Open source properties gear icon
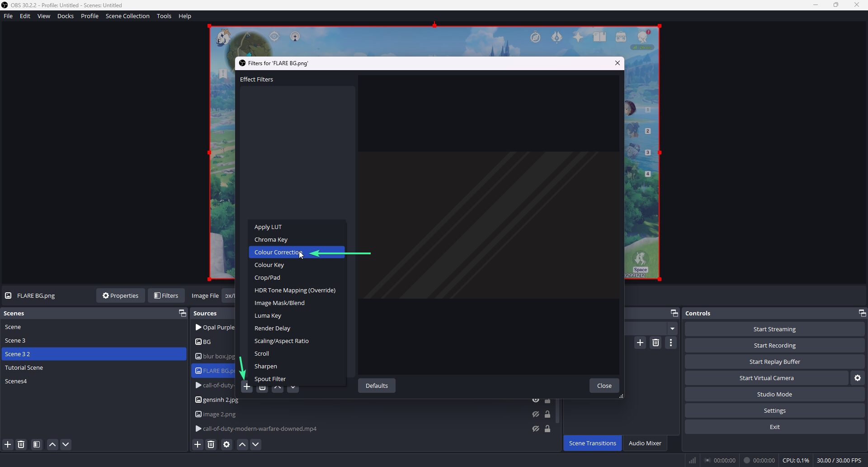The height and width of the screenshot is (467, 868). click(226, 444)
